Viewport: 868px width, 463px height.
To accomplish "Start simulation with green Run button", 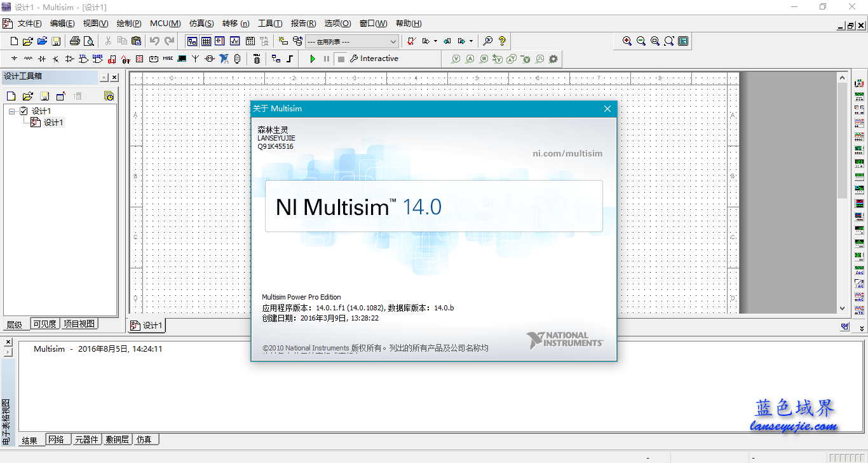I will click(312, 59).
